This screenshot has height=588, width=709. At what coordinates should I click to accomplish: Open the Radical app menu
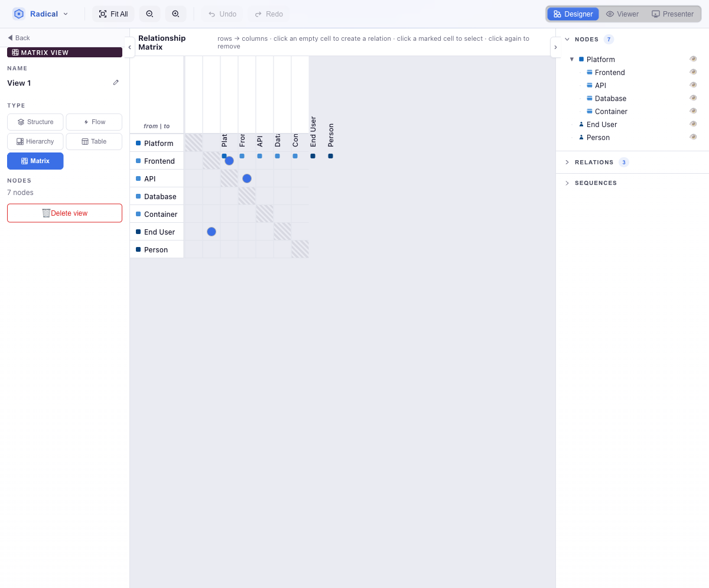[x=41, y=14]
